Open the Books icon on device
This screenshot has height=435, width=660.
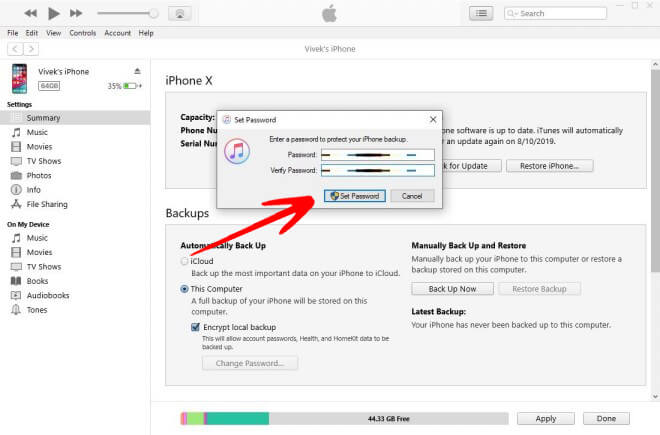[16, 281]
